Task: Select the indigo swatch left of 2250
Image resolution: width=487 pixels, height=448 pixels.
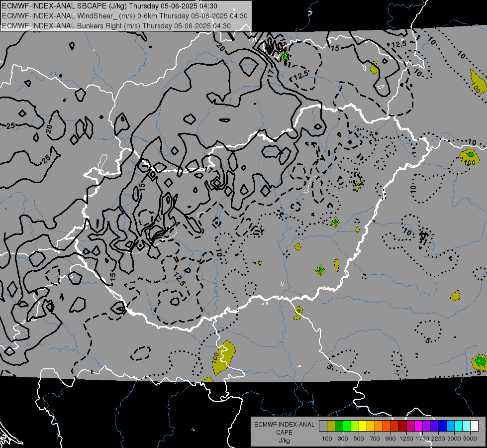Action: [434, 426]
